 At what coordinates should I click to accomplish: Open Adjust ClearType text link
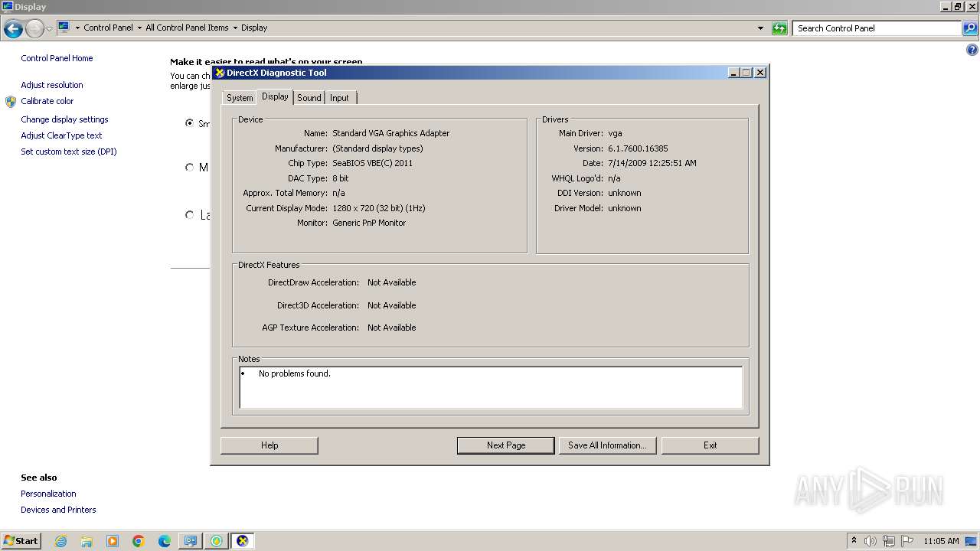[61, 135]
